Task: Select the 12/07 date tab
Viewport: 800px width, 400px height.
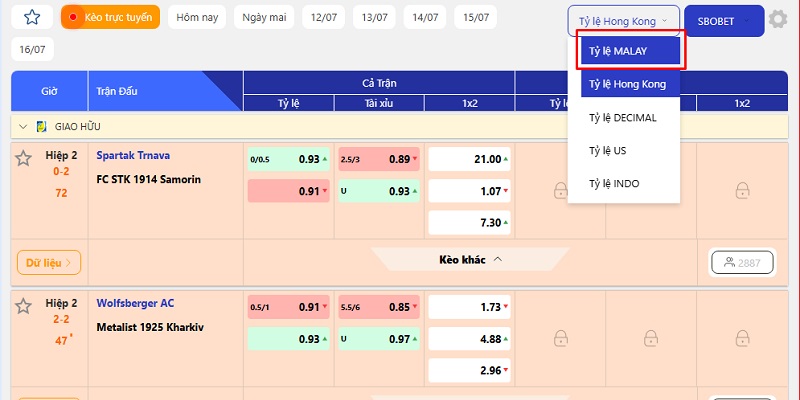Action: tap(323, 17)
